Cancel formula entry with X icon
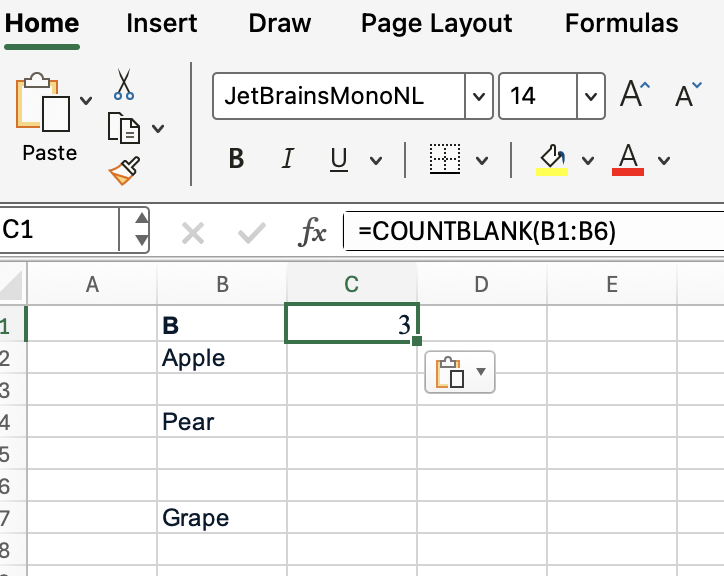Screen dimensions: 724x576 click(193, 233)
